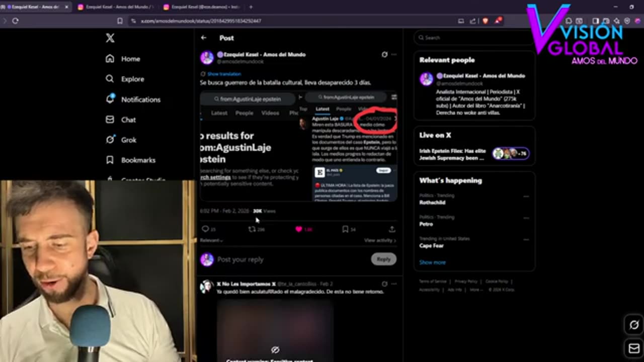Viewport: 644px width, 362px height.
Task: Click the Grok icon on Ezequiel's post
Action: point(384,54)
